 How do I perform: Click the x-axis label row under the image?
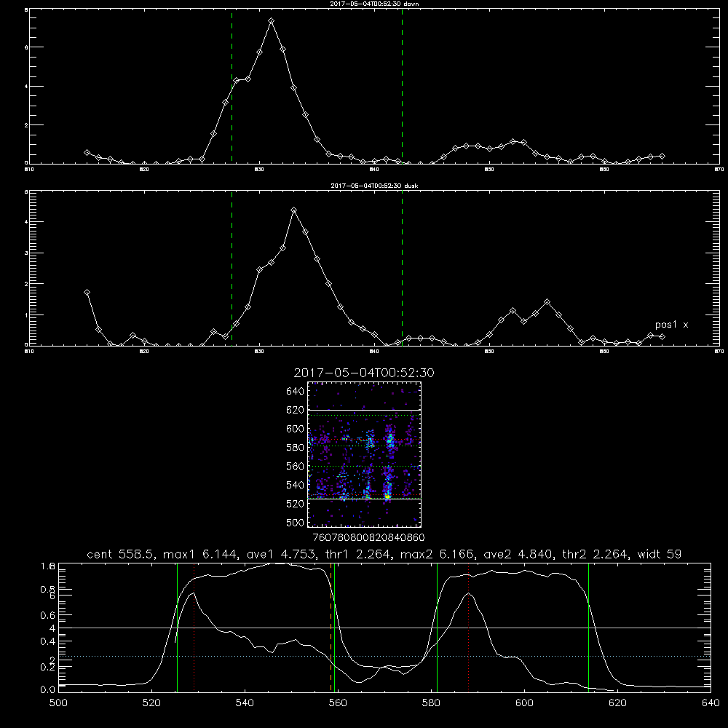tap(368, 537)
